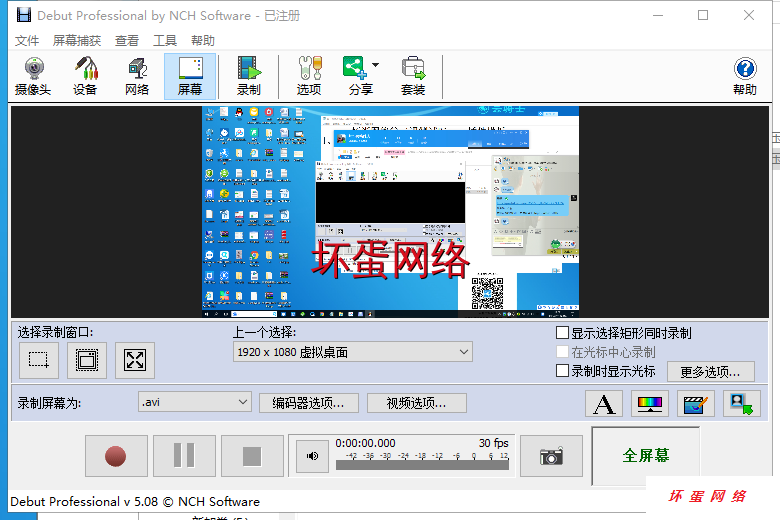
Task: Open the 选项 options toolbar icon
Action: tap(309, 77)
